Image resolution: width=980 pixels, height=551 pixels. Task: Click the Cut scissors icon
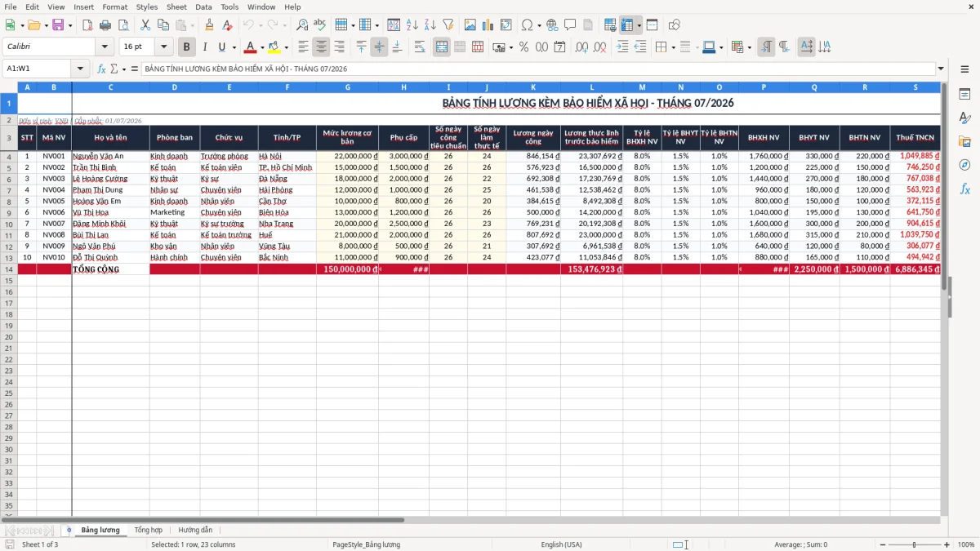(x=145, y=25)
